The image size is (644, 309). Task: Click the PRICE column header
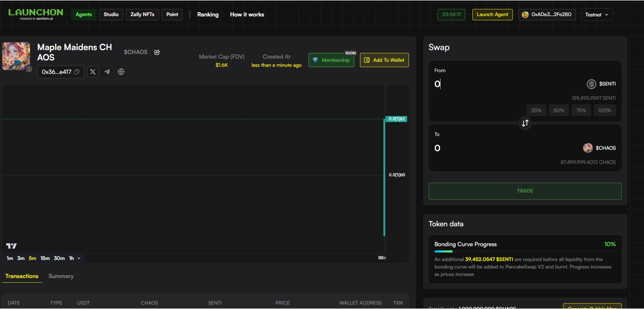[x=283, y=303]
